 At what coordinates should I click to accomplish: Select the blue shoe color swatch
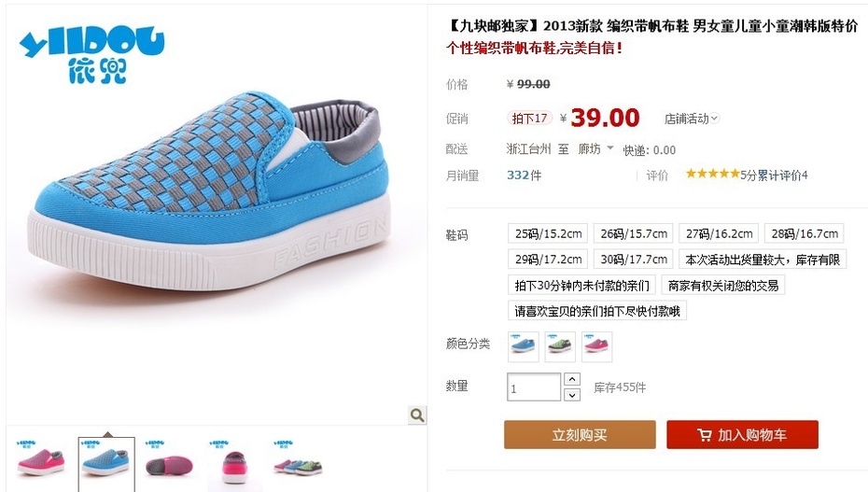tap(523, 347)
